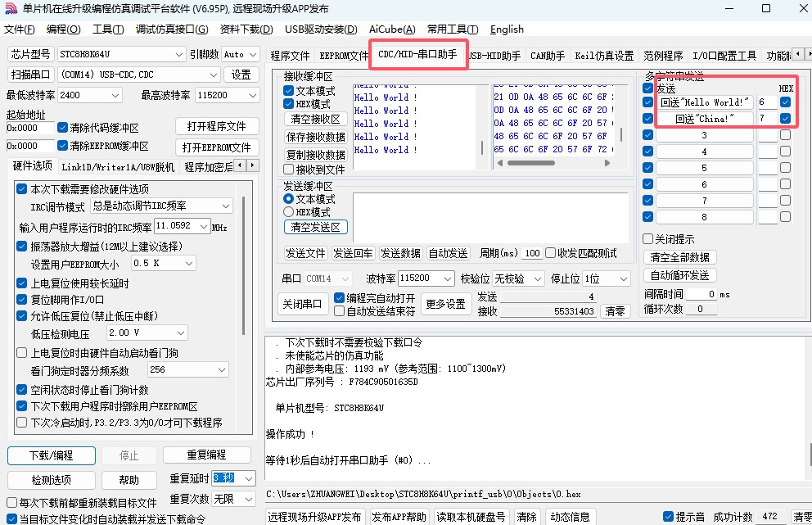Toggle HEX checkbox for Hello World row

point(785,102)
